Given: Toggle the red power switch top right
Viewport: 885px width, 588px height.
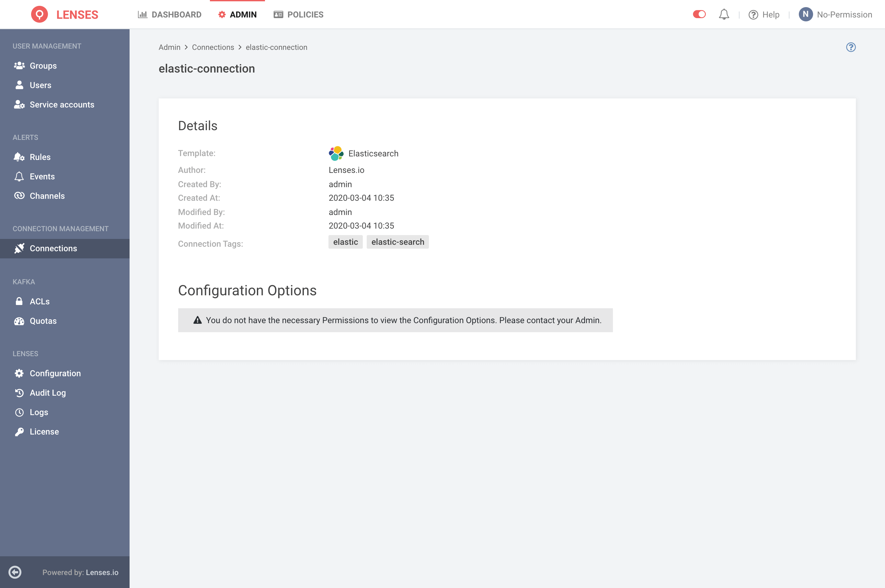Looking at the screenshot, I should click(x=698, y=14).
